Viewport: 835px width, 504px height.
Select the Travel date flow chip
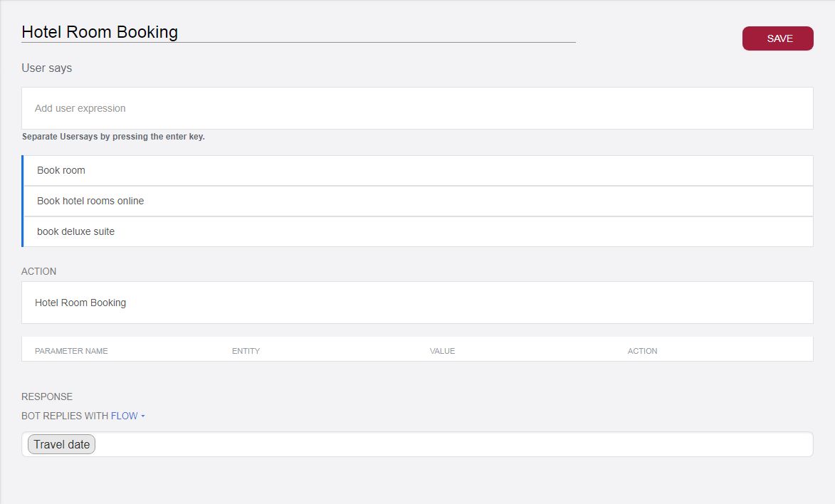tap(61, 444)
